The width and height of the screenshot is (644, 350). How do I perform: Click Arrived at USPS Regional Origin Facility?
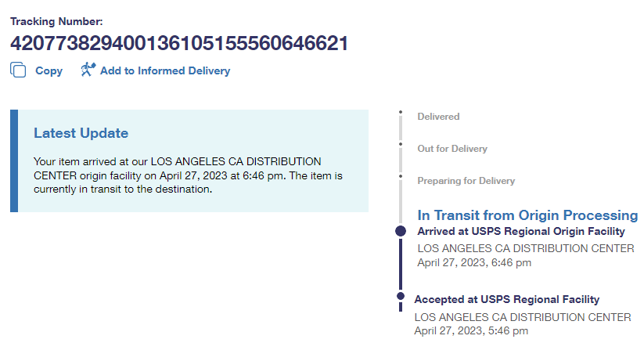point(521,232)
